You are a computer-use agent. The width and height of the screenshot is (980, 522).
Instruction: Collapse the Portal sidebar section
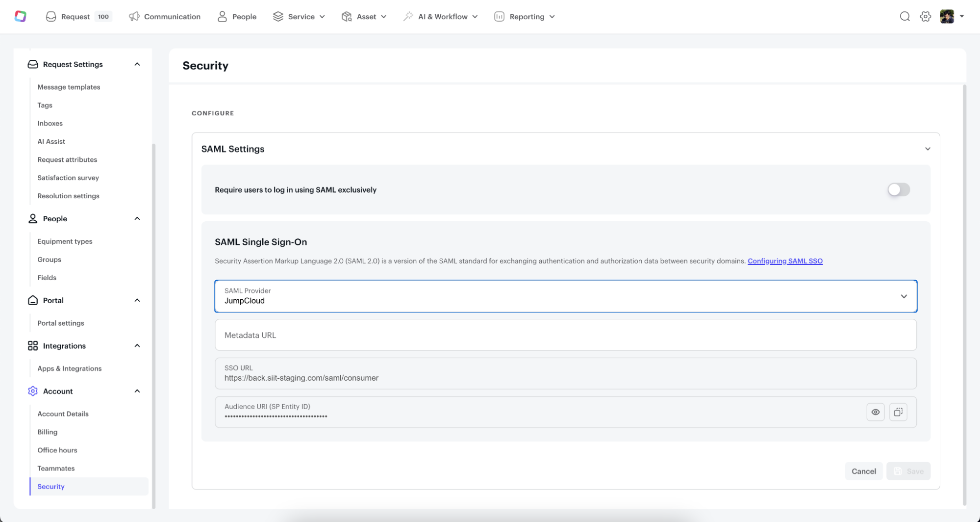click(x=137, y=300)
